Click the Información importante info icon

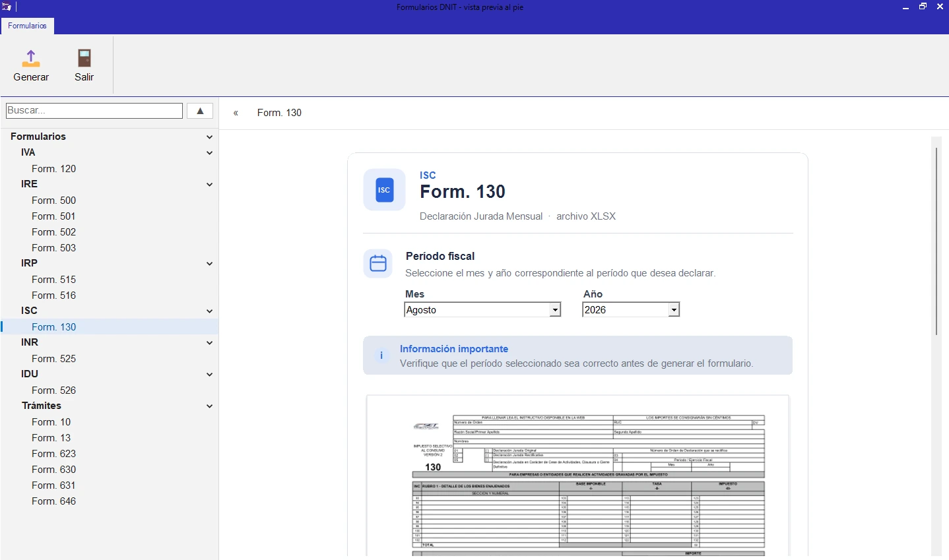coord(381,356)
